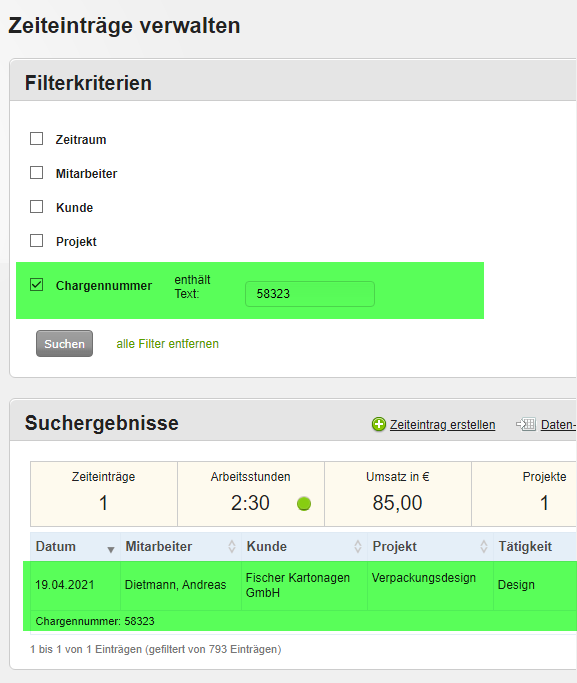This screenshot has width=577, height=683.
Task: Click the Suchen button
Action: click(x=64, y=344)
